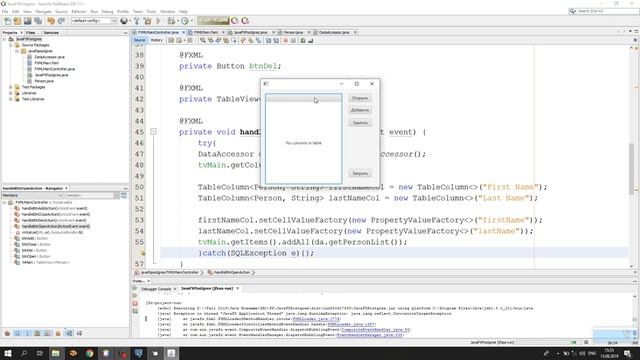Click Удалить button in JavaFX window
This screenshot has height=360, width=640.
click(x=360, y=123)
